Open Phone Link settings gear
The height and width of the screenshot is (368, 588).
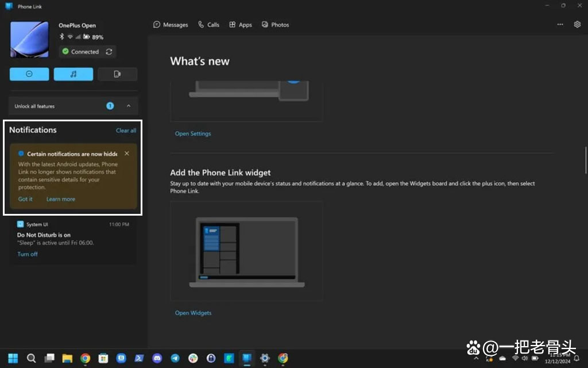(577, 24)
